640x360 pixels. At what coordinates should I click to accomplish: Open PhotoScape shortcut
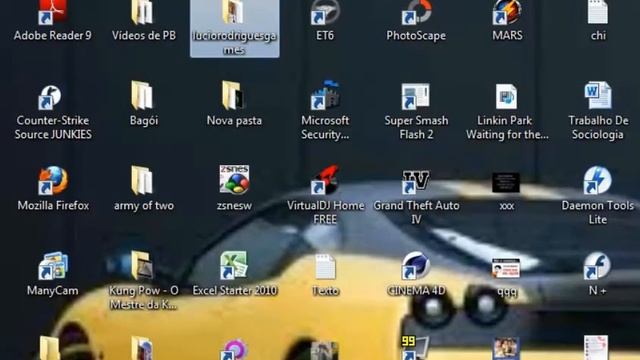click(416, 20)
